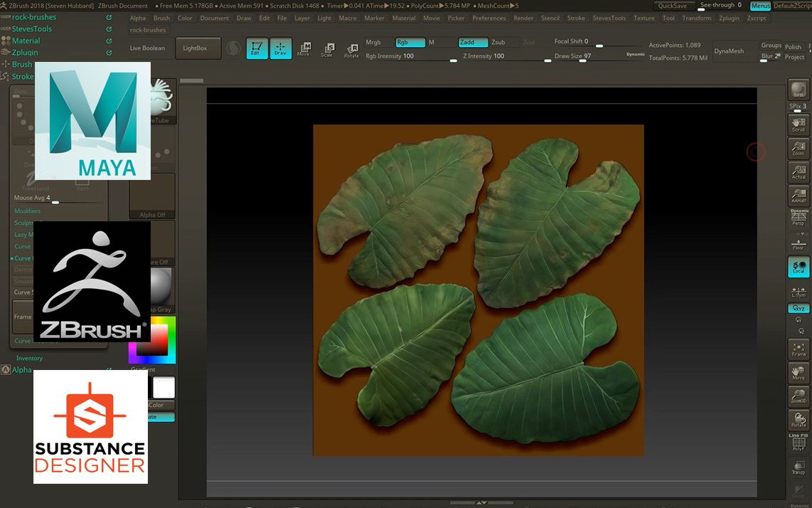Open the Alpha Off thumbnail slot

click(152, 196)
